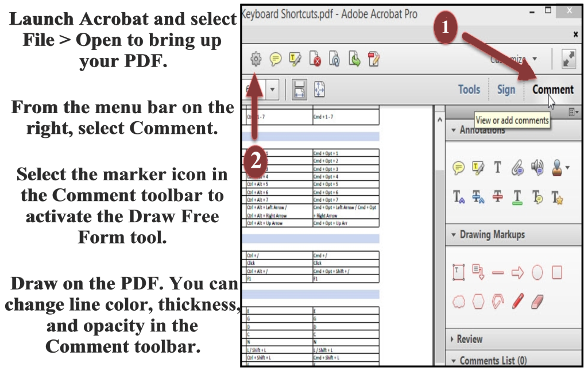Click the gear icon in the quick tools bar
The height and width of the screenshot is (371, 588).
tap(256, 59)
